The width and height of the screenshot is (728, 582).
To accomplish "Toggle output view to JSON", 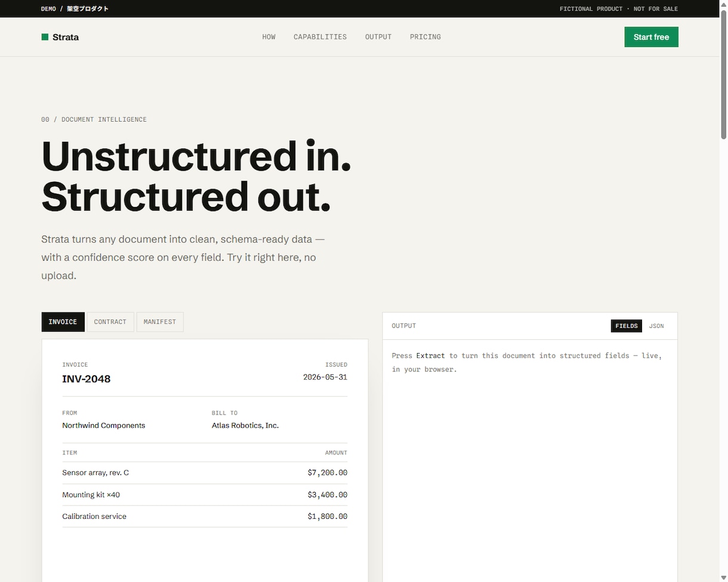I will pyautogui.click(x=656, y=326).
